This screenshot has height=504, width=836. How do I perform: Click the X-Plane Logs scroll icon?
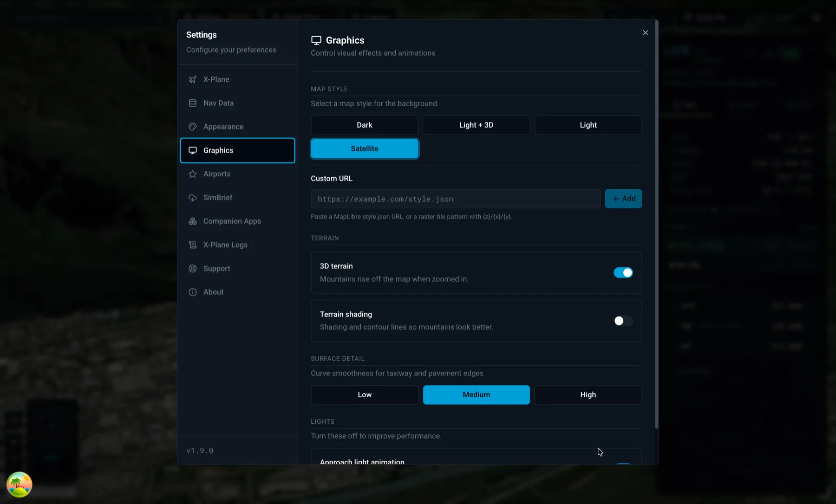pos(192,245)
